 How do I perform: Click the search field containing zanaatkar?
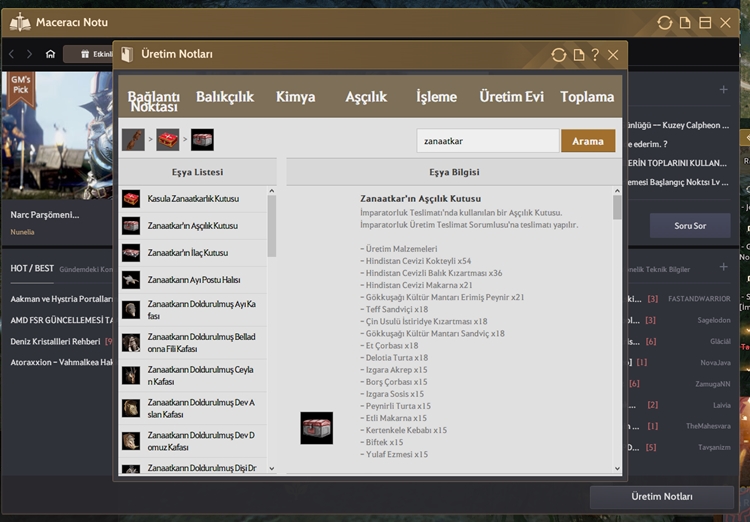click(486, 141)
